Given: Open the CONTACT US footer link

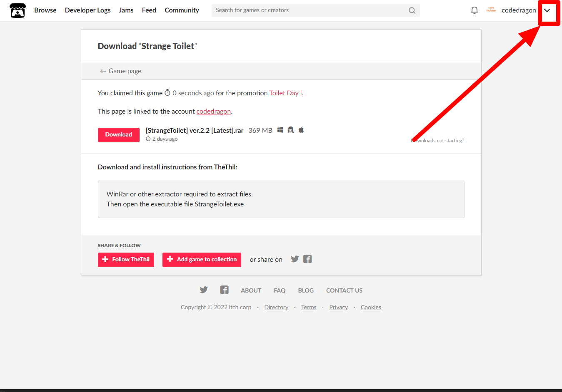Looking at the screenshot, I should [344, 290].
